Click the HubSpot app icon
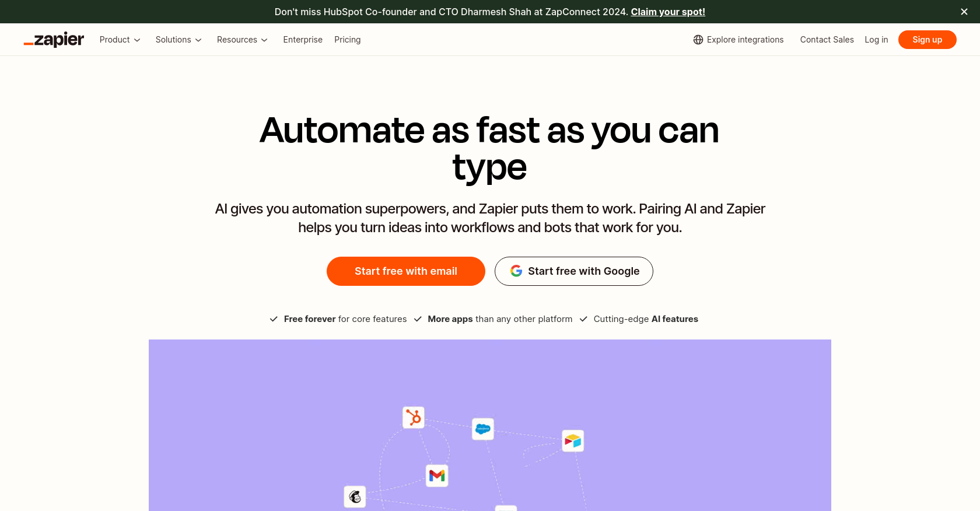 pos(414,418)
